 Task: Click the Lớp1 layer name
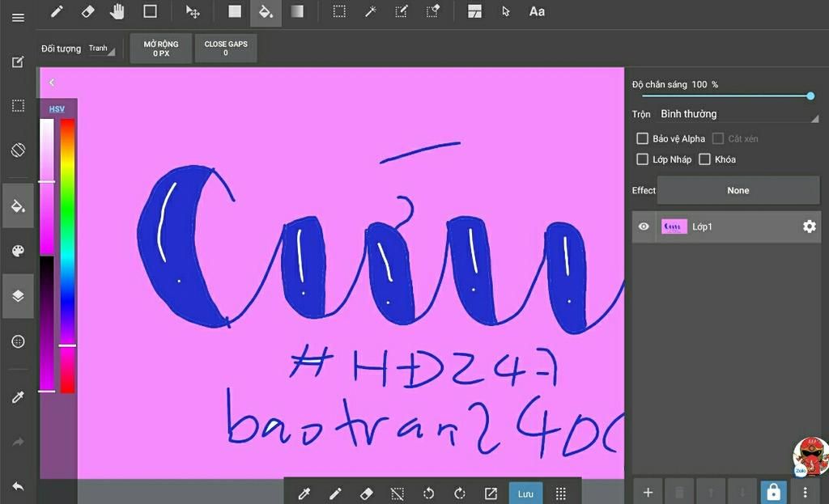click(x=702, y=227)
